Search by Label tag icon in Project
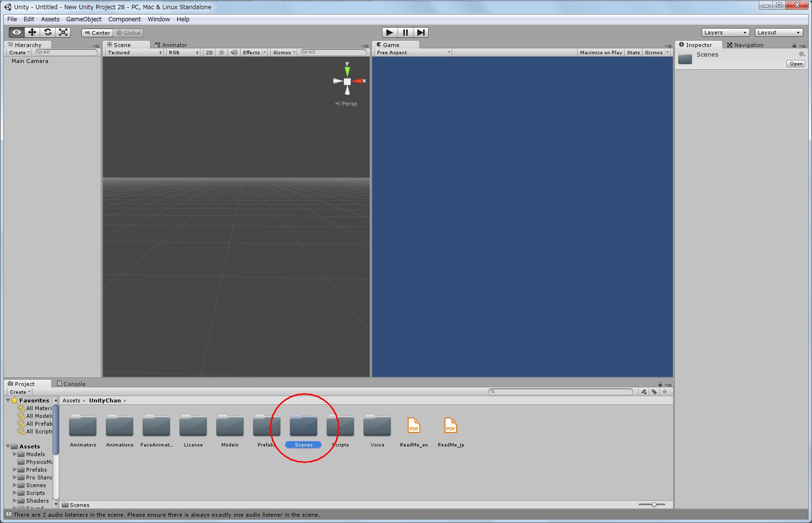This screenshot has width=812, height=523. (x=654, y=392)
